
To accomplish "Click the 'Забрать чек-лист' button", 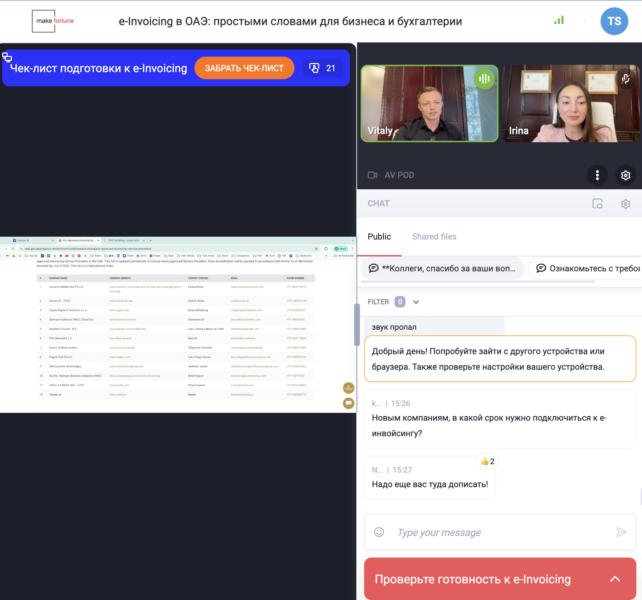I will tap(244, 68).
